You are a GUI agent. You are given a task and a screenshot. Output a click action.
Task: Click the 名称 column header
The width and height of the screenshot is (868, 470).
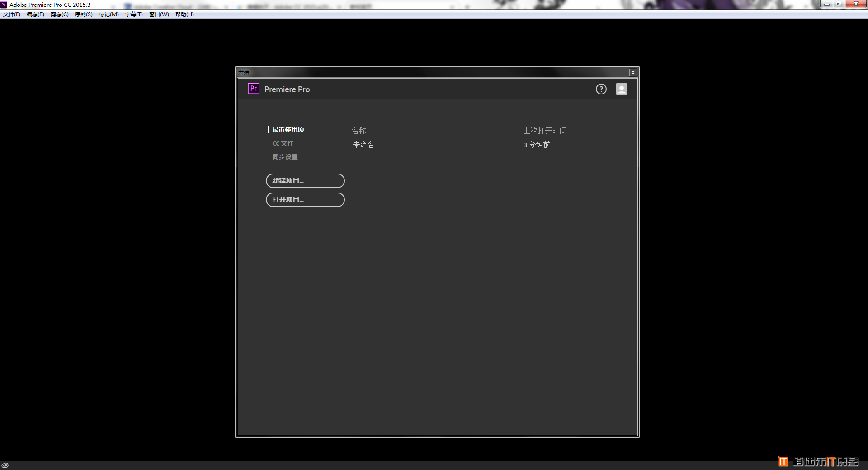(x=359, y=131)
